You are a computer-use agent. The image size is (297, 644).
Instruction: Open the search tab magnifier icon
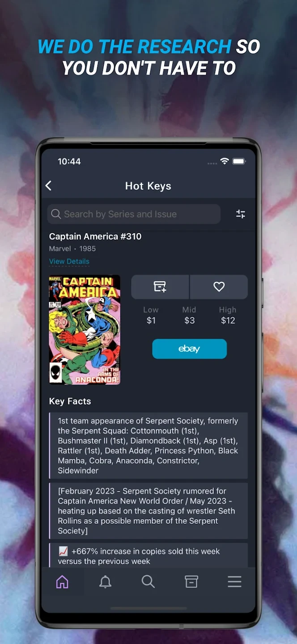[x=148, y=582]
